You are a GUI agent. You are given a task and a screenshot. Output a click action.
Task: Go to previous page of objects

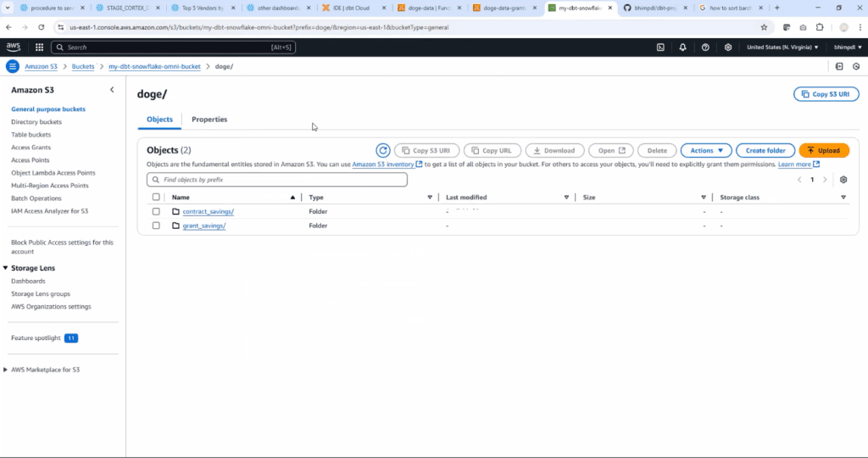(799, 180)
